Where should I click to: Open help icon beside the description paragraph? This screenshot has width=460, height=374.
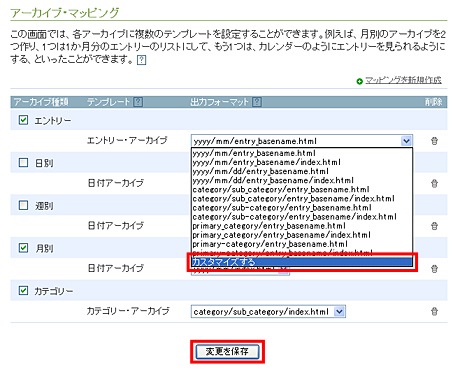142,60
